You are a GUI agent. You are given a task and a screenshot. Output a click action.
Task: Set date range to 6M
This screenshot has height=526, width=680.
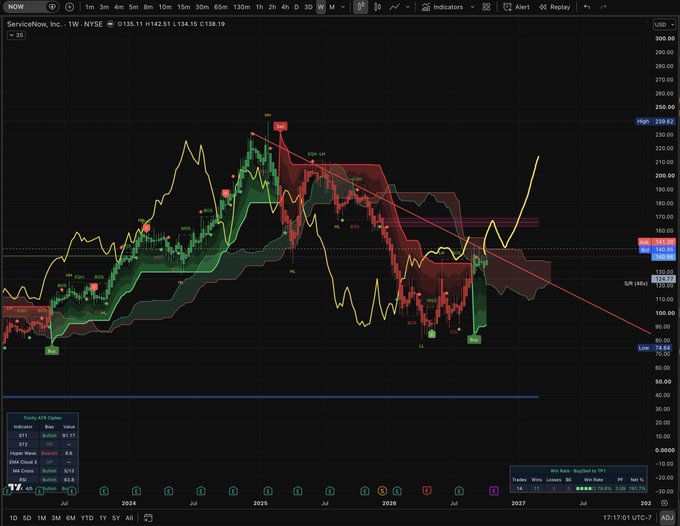71,518
